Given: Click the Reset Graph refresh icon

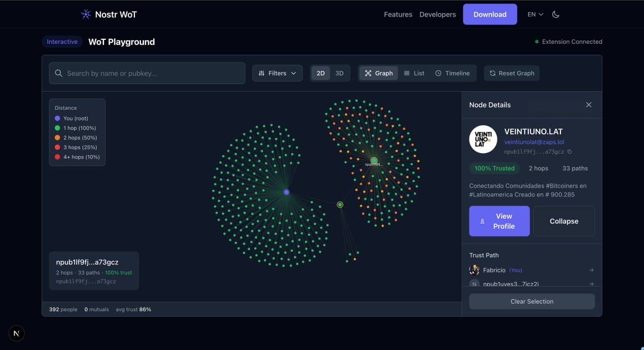Looking at the screenshot, I should 493,73.
